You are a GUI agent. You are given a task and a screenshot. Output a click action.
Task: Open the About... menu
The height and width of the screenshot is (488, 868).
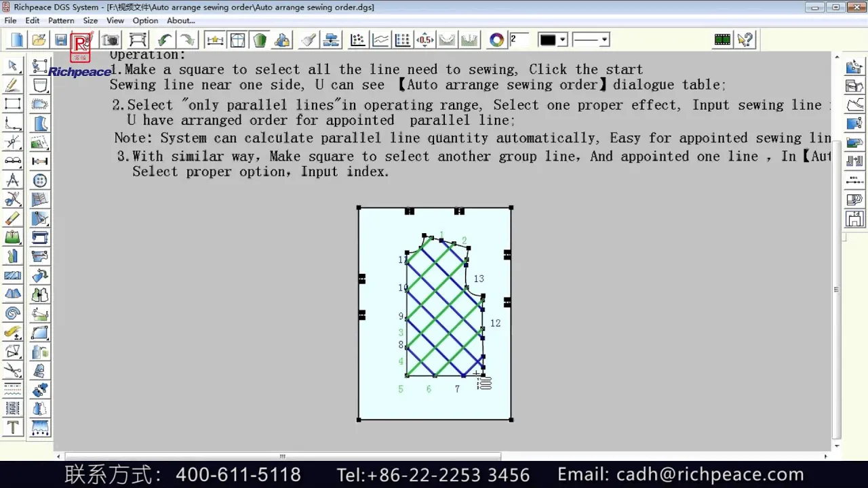181,20
